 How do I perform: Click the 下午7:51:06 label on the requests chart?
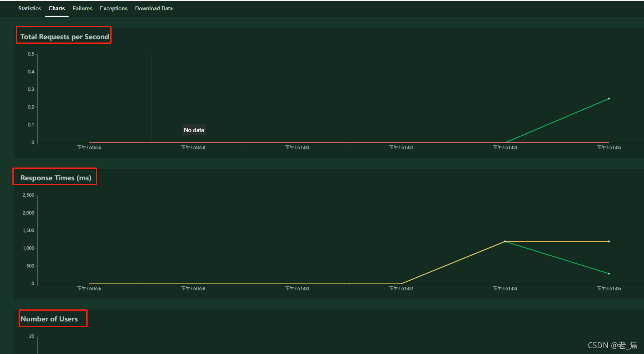tap(609, 147)
